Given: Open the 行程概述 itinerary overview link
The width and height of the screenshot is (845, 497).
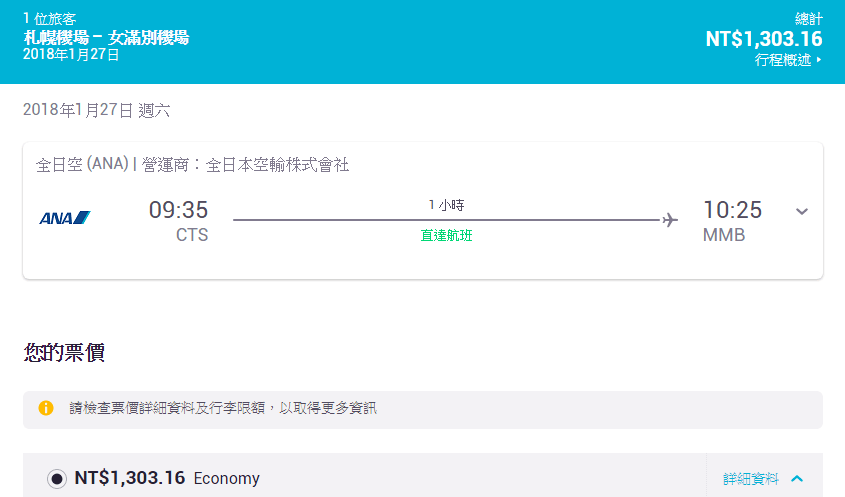Looking at the screenshot, I should pyautogui.click(x=788, y=60).
